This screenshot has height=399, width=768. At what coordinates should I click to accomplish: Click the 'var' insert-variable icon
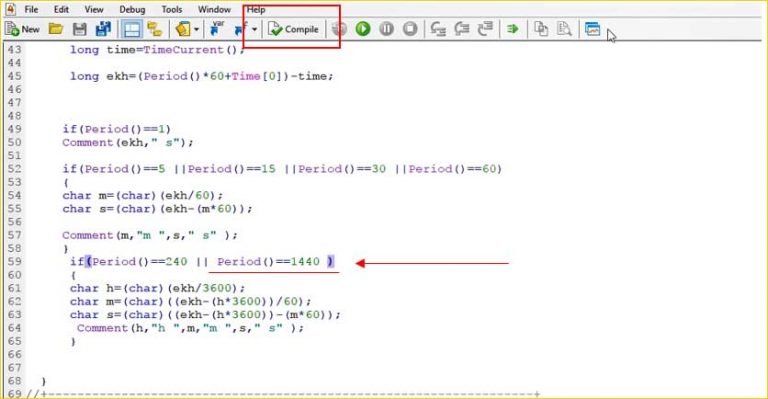(216, 28)
